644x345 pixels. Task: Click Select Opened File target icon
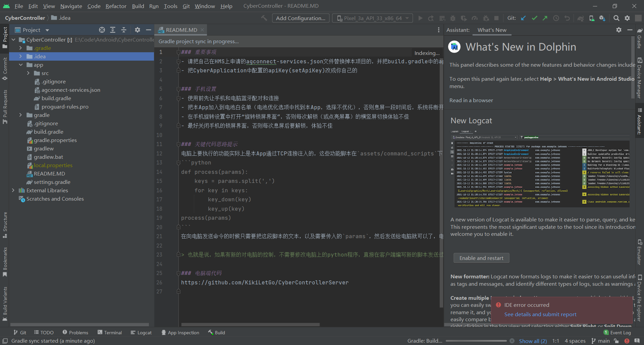point(102,30)
